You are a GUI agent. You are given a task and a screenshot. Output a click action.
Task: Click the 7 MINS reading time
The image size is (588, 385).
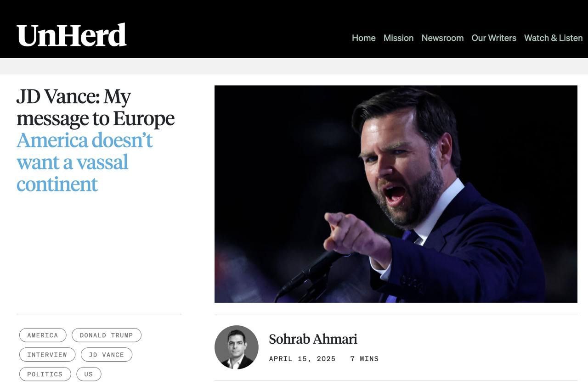pyautogui.click(x=364, y=359)
